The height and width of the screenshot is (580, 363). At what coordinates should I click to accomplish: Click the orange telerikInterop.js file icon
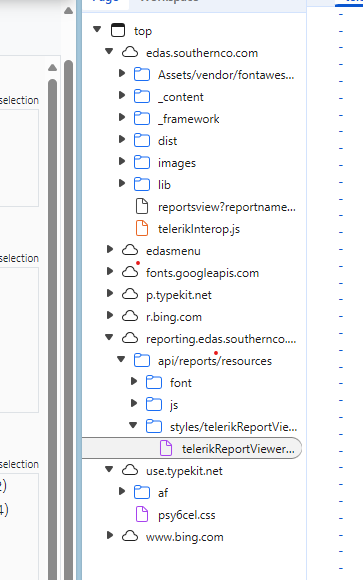(x=142, y=229)
